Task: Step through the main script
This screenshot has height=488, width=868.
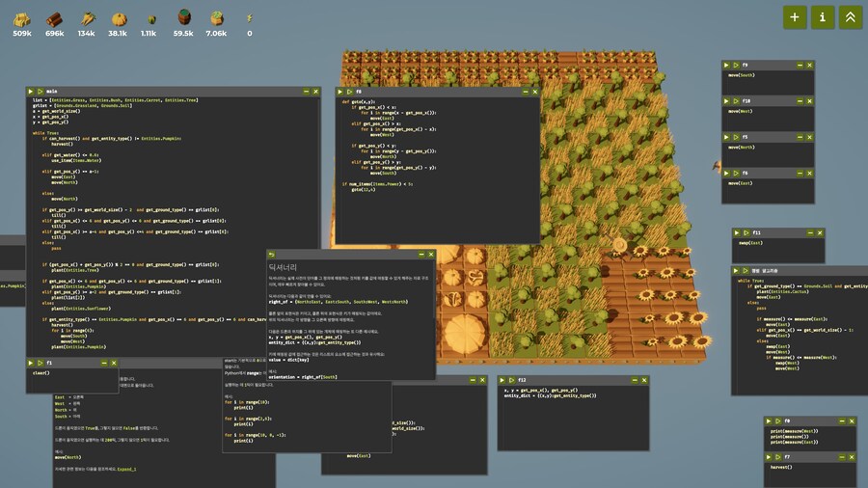Action: point(39,91)
